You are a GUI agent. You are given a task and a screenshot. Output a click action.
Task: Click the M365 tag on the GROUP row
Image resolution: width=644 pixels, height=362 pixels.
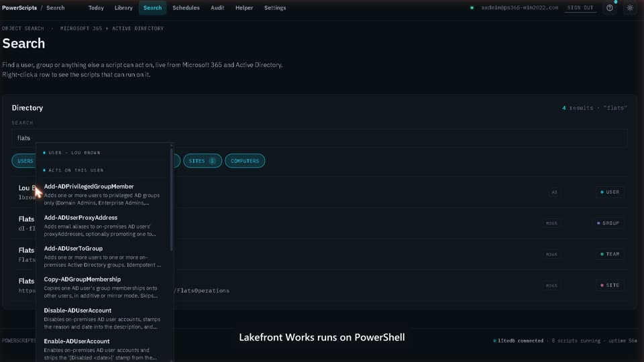point(551,223)
